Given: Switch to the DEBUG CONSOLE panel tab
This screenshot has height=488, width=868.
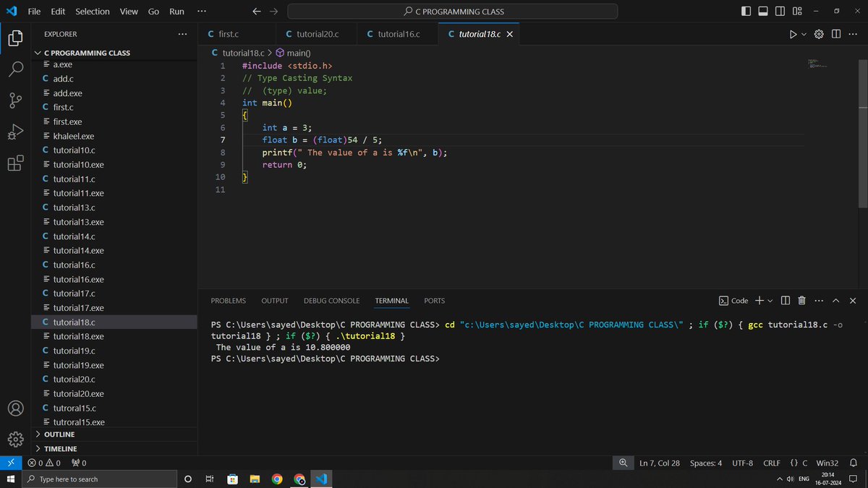Looking at the screenshot, I should pos(331,301).
